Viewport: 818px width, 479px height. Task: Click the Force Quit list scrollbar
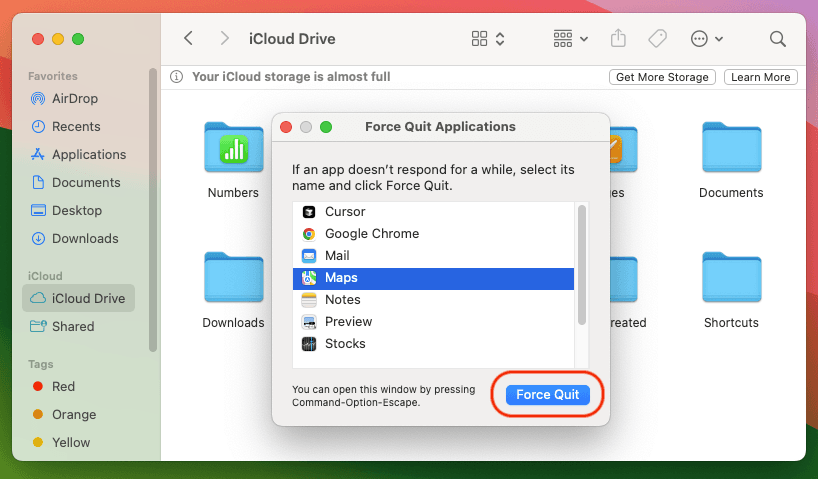click(582, 265)
